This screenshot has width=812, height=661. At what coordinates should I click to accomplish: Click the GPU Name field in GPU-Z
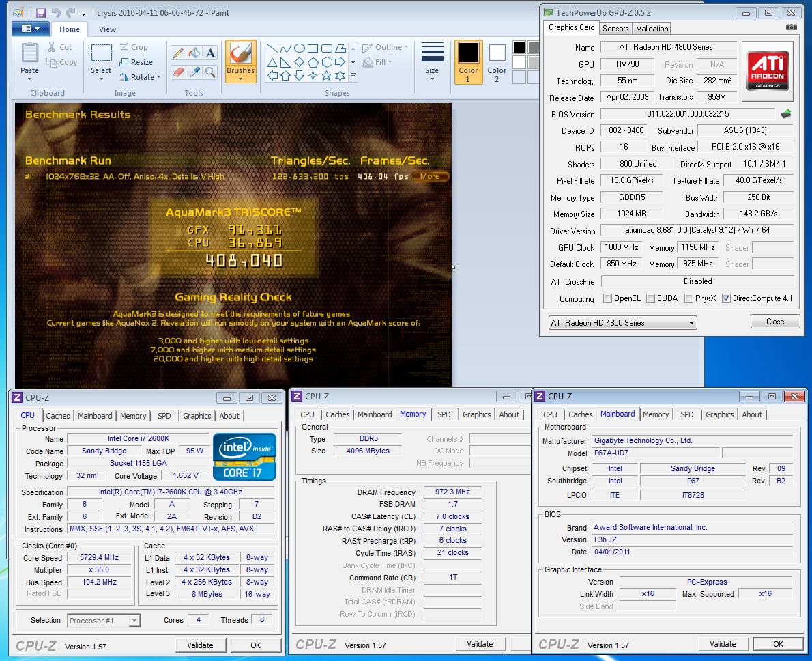point(668,47)
